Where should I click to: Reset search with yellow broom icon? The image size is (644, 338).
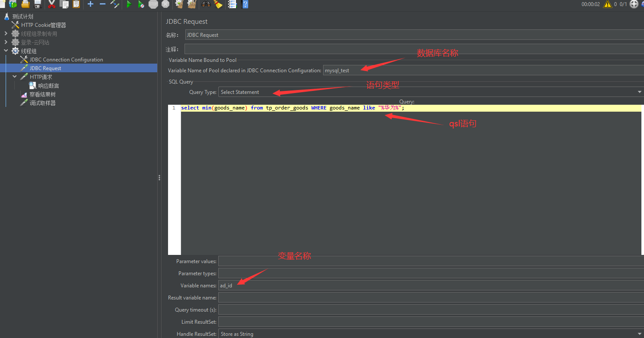point(218,4)
